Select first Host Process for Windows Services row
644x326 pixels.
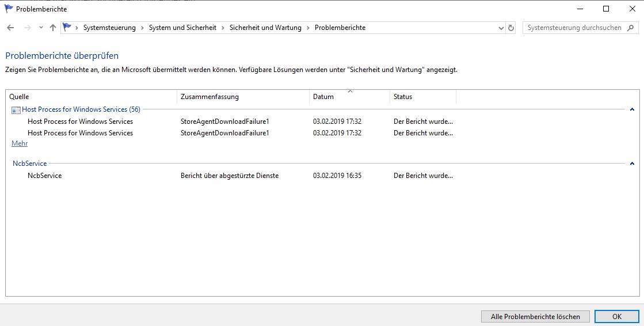(80, 122)
